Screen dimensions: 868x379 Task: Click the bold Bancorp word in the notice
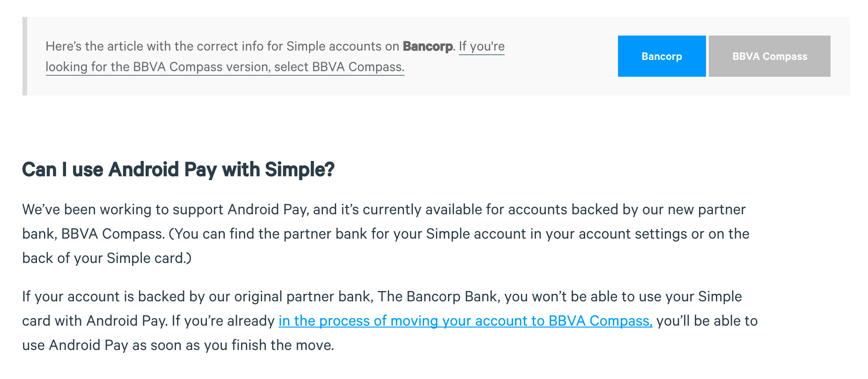(427, 46)
